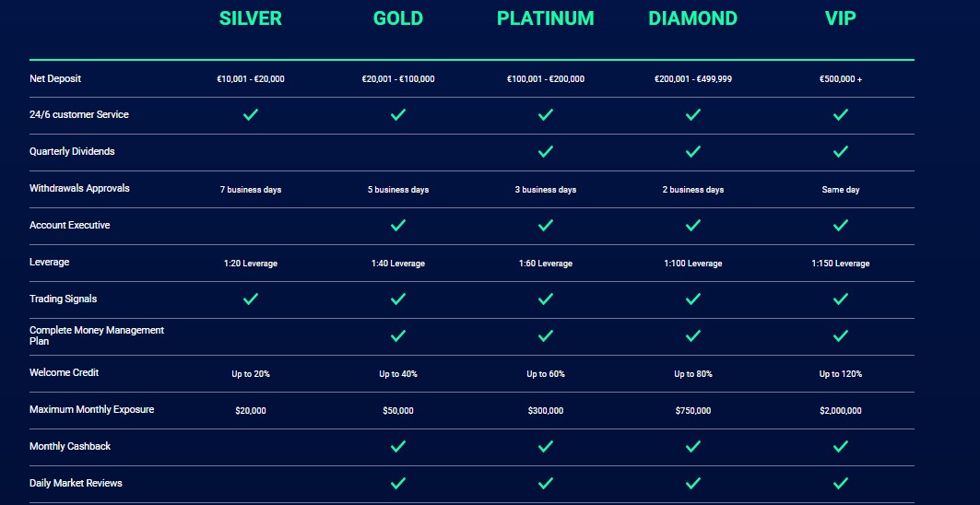This screenshot has height=505, width=980.
Task: Click the Diamond Account Executive checkmark
Action: [x=693, y=225]
